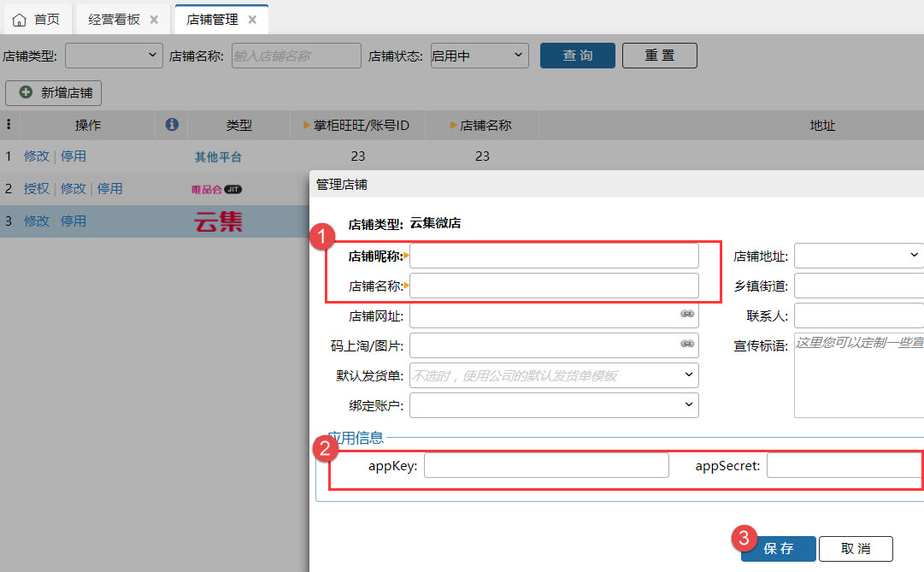The width and height of the screenshot is (924, 572).
Task: Click the 云集 platform logo
Action: point(218,221)
